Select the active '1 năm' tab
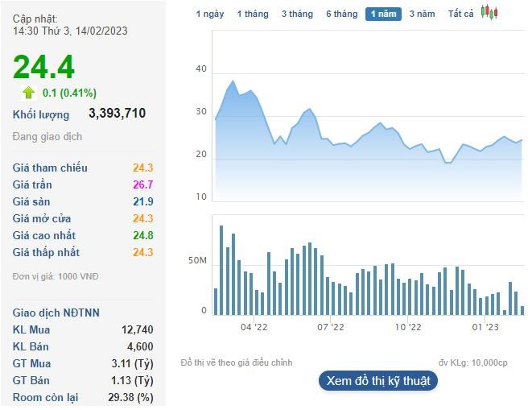This screenshot has height=410, width=532. (x=382, y=14)
